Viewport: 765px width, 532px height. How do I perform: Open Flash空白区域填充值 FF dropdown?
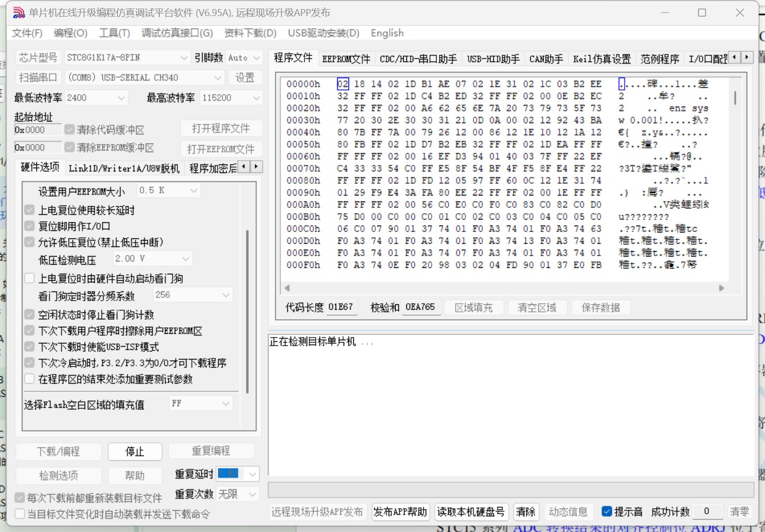tap(201, 403)
